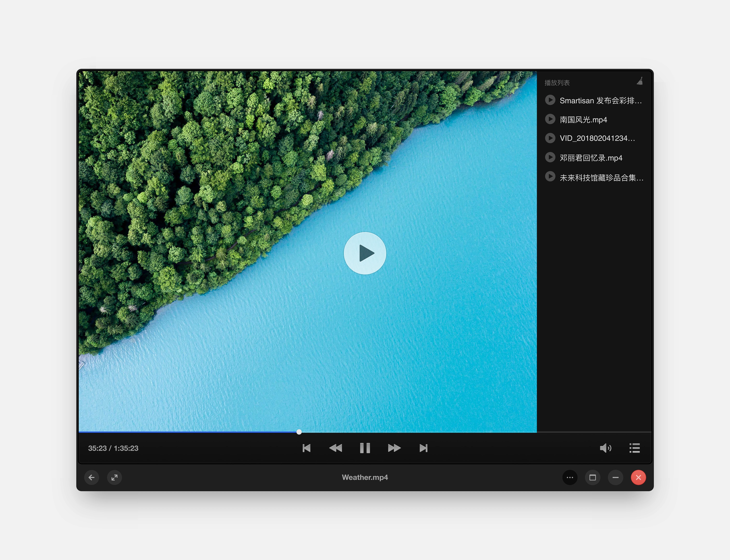Play 南国风光.mp4 from the playlist
Image resolution: width=730 pixels, height=560 pixels.
pyautogui.click(x=550, y=119)
